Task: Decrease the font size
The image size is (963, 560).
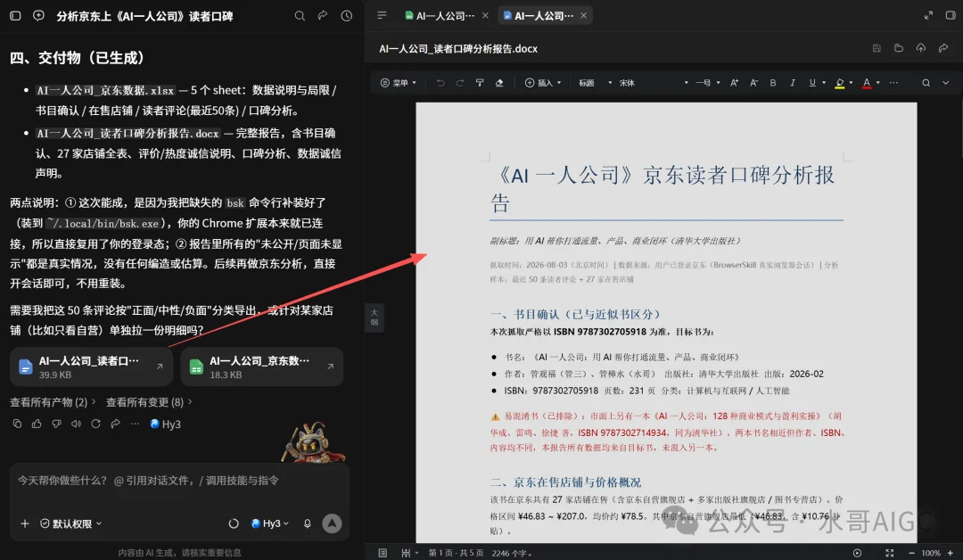Action: click(x=754, y=83)
